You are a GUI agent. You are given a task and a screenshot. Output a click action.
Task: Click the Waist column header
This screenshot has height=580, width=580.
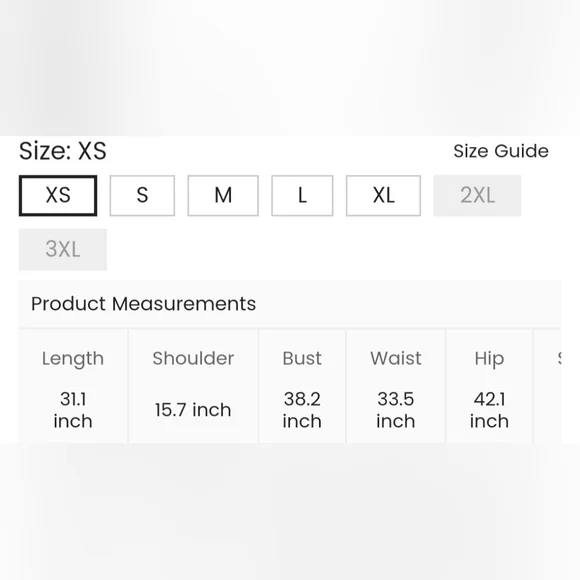tap(396, 358)
